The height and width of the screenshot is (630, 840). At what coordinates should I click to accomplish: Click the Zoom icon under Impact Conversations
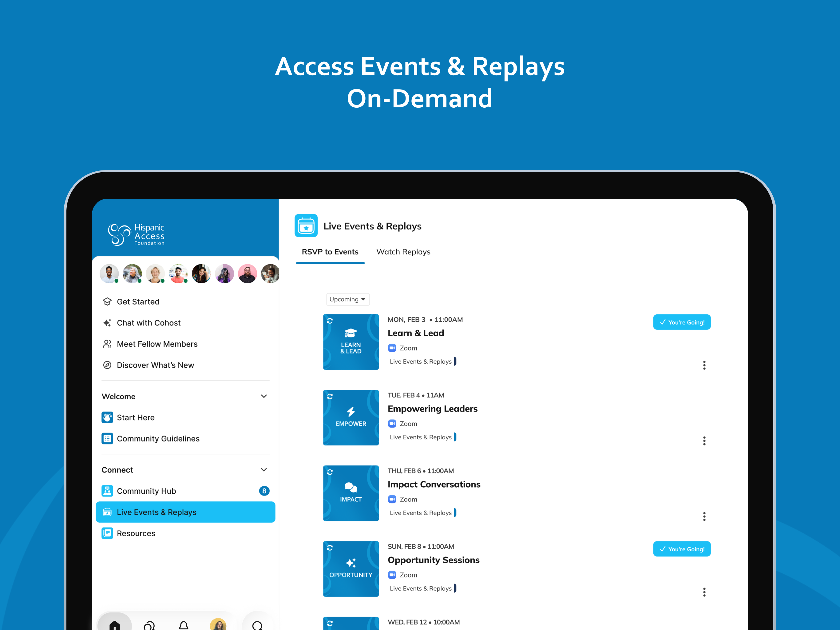coord(392,499)
